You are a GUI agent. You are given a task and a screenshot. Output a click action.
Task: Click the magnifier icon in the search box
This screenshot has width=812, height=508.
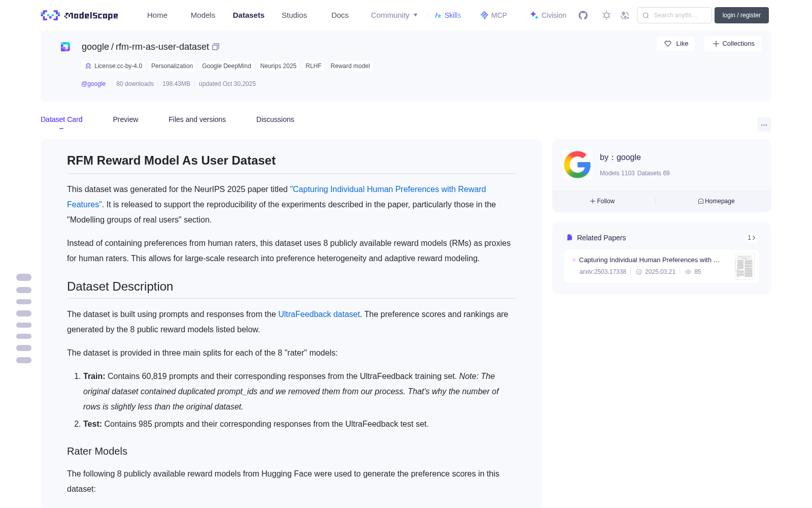(x=646, y=15)
